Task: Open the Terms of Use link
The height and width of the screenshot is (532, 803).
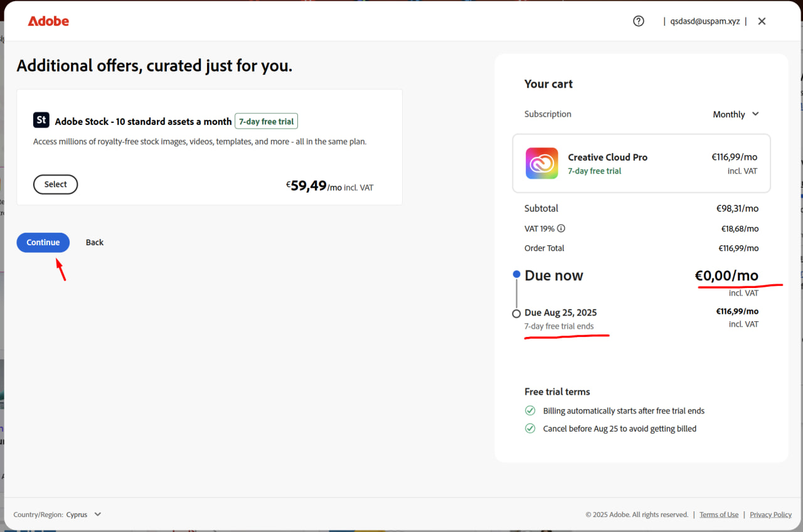Action: 719,514
